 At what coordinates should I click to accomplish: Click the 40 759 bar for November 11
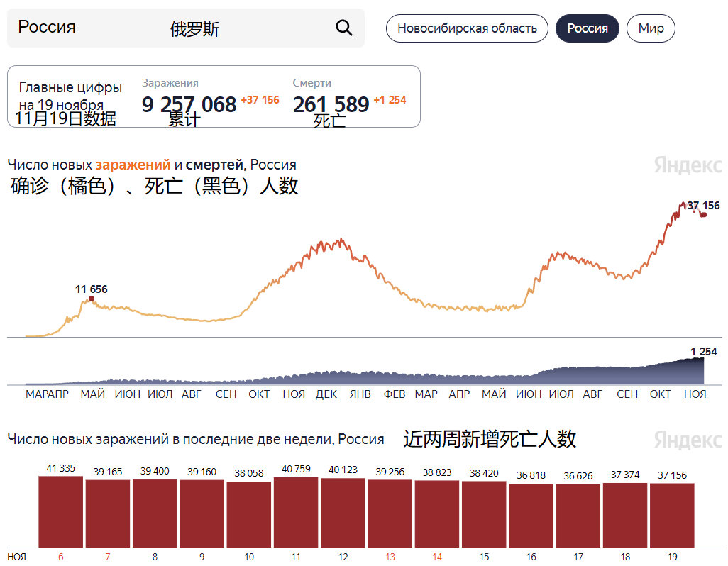coord(296,512)
